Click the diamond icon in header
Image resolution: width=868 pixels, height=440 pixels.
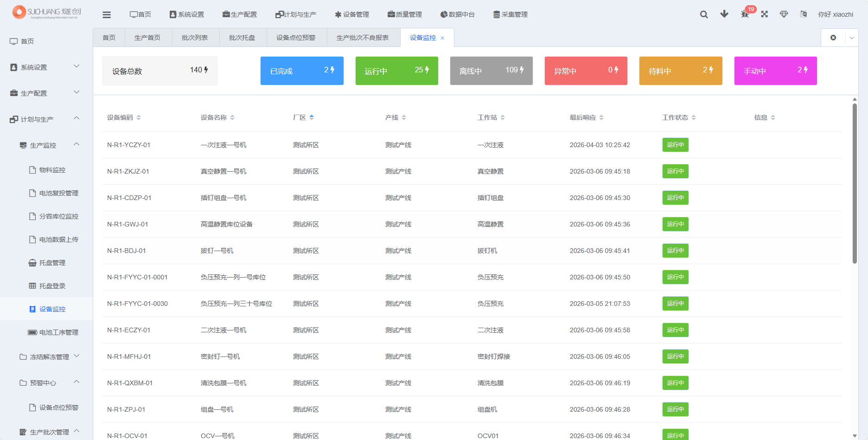(x=784, y=14)
